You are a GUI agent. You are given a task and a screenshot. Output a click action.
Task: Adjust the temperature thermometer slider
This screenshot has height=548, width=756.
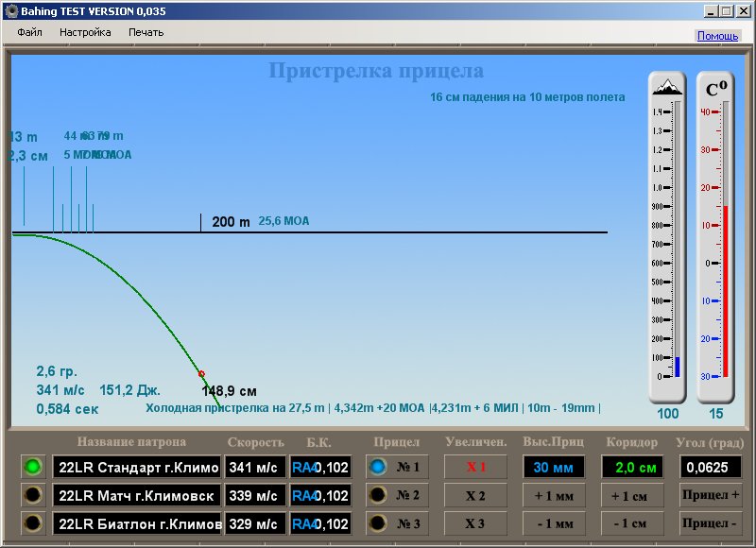725,283
